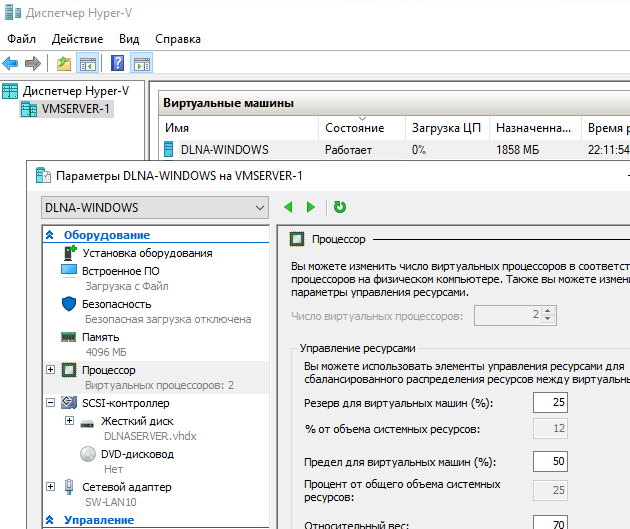Click the 1858 МБ assigned memory cell

pos(518,150)
